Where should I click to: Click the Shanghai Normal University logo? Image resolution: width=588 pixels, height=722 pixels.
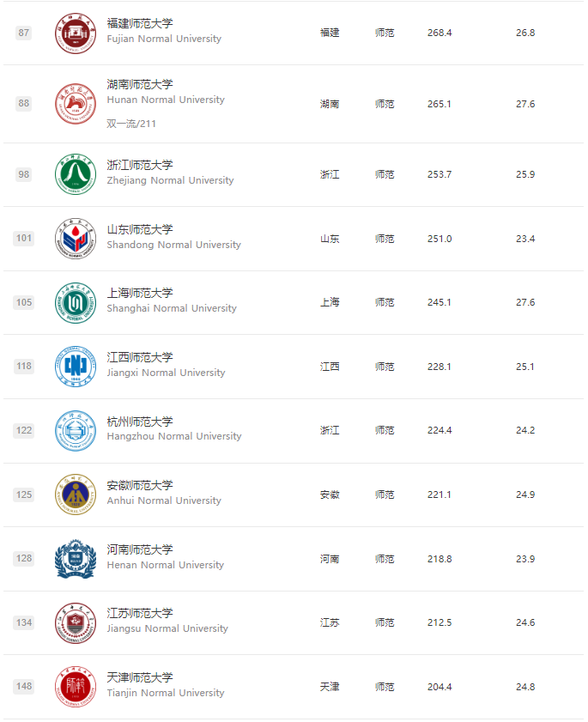(72, 302)
